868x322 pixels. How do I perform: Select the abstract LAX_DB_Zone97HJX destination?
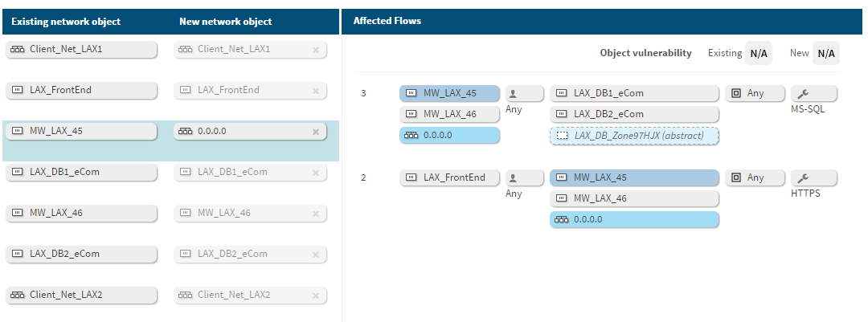click(x=634, y=136)
